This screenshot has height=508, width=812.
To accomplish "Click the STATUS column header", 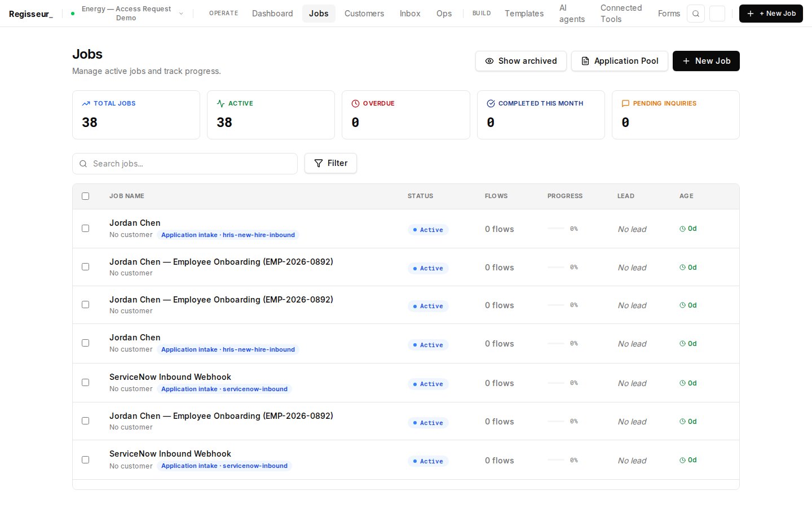I will [x=421, y=196].
